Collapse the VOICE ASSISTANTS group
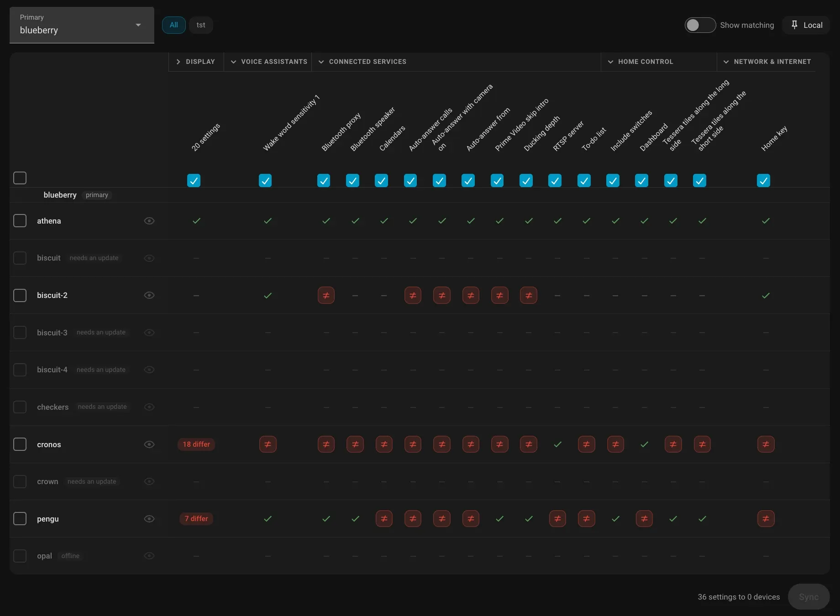 click(268, 62)
